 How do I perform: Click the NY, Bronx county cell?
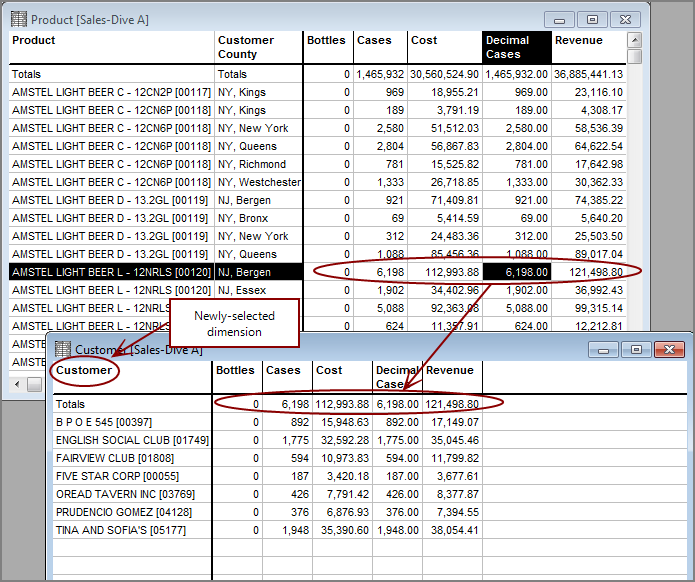(259, 218)
